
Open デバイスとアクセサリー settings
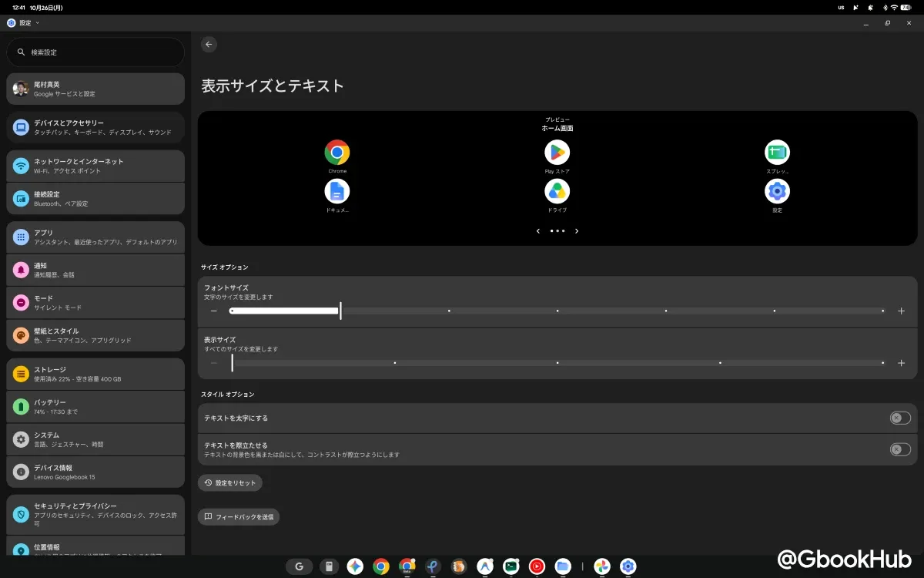coord(95,127)
